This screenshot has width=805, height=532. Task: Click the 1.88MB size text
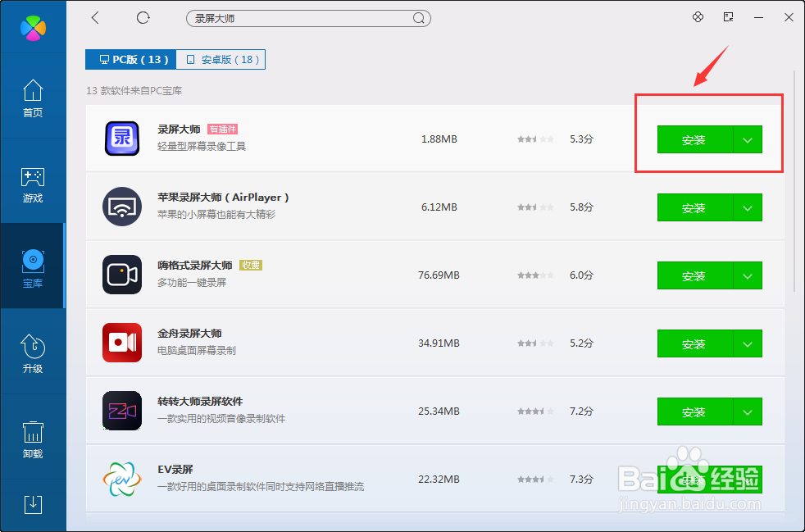tap(439, 139)
